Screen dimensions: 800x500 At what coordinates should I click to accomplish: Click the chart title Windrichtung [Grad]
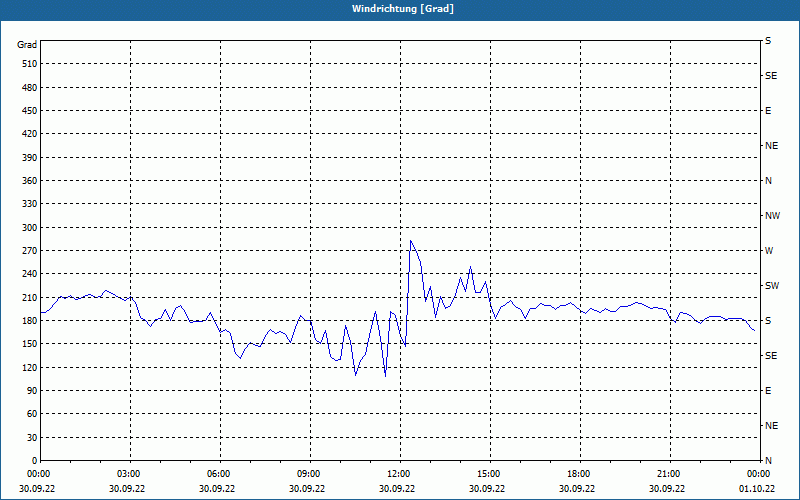403,9
